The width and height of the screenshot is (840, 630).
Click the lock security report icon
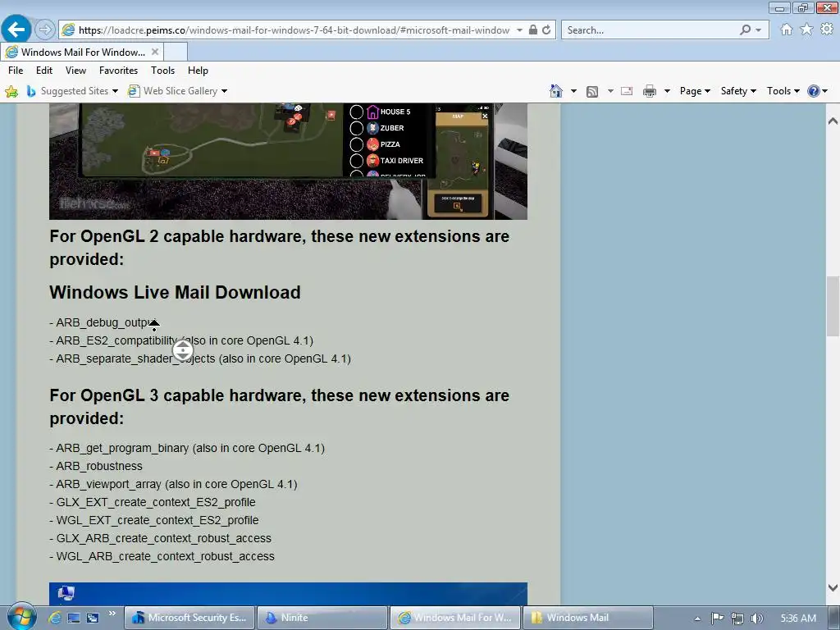click(x=533, y=30)
